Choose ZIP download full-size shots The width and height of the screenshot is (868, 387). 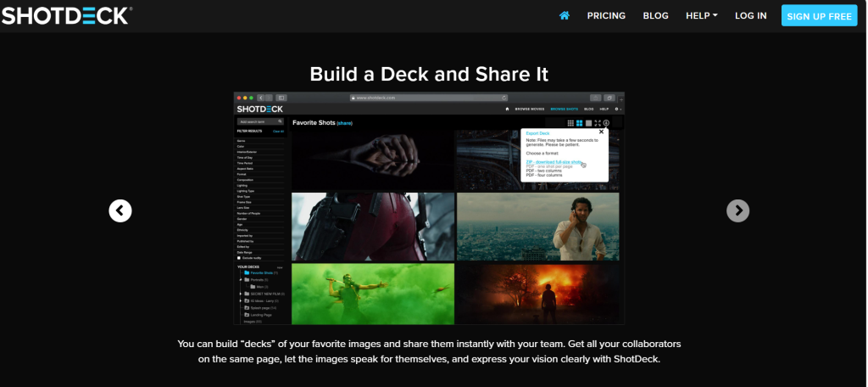(554, 162)
